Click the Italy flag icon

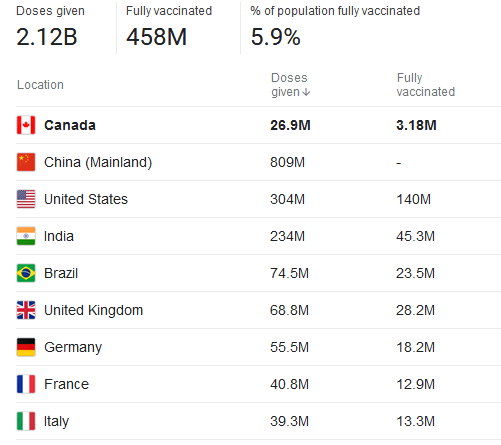(x=26, y=421)
